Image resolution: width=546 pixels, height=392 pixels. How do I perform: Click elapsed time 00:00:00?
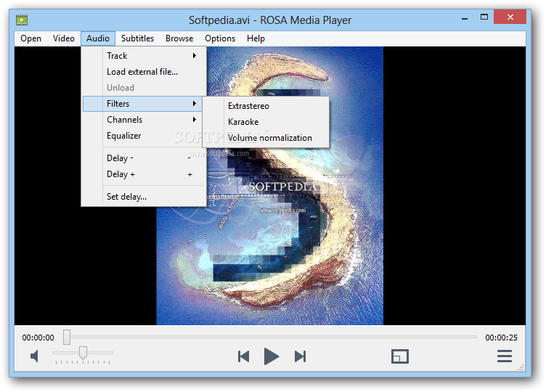tap(38, 338)
